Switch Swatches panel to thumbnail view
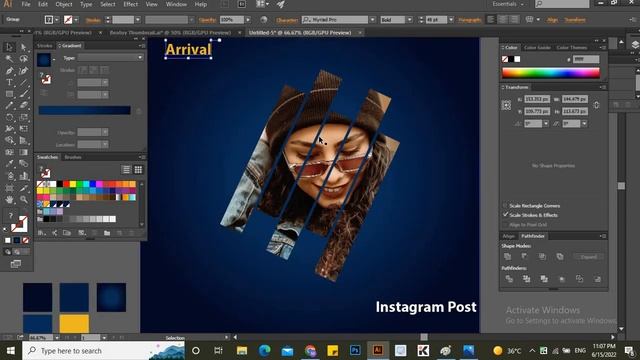Screen dimensions: 640x360 (138, 169)
